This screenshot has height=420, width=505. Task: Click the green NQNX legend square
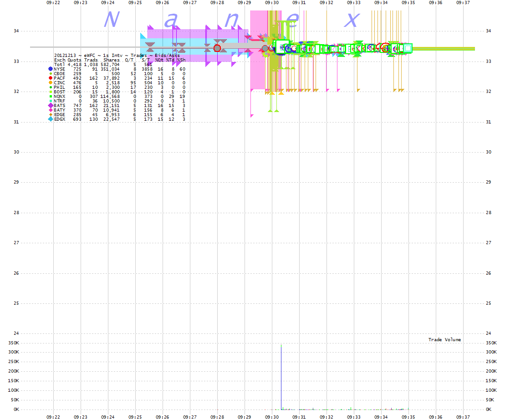pyautogui.click(x=51, y=96)
